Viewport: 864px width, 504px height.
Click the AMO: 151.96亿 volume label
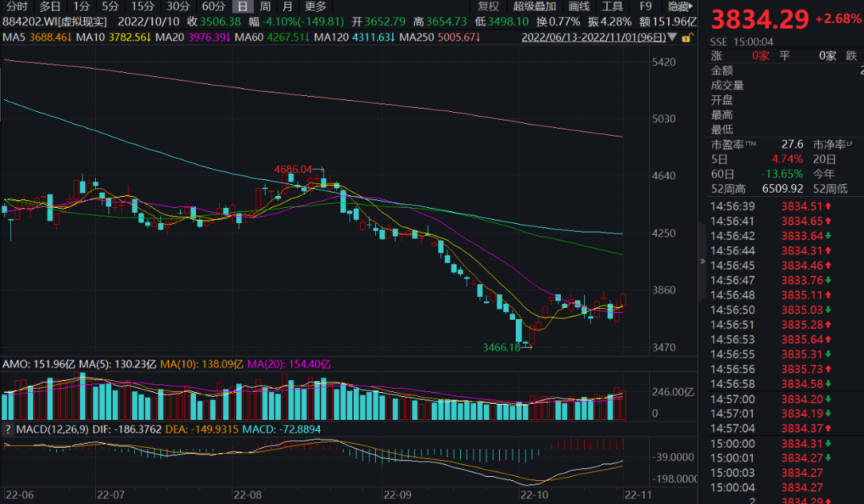[x=38, y=364]
